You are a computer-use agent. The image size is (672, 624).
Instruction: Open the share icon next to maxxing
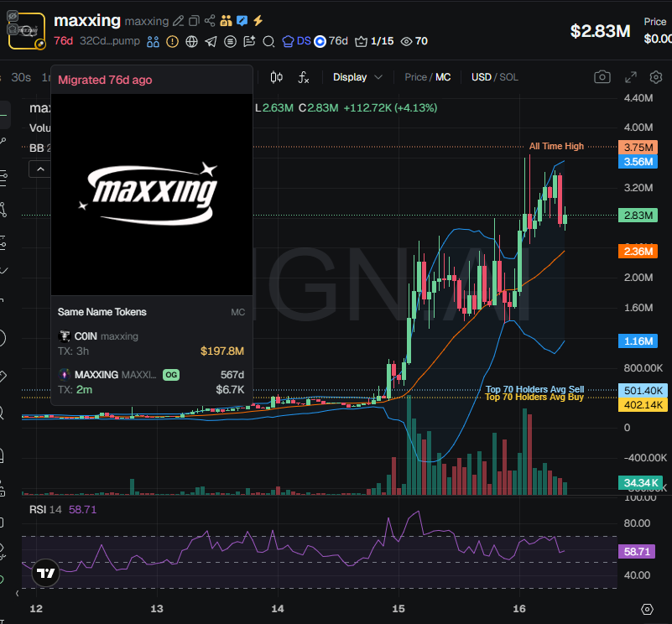pos(210,21)
